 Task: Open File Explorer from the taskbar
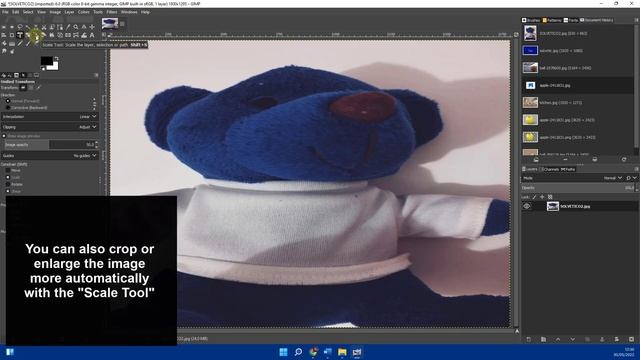[x=342, y=352]
